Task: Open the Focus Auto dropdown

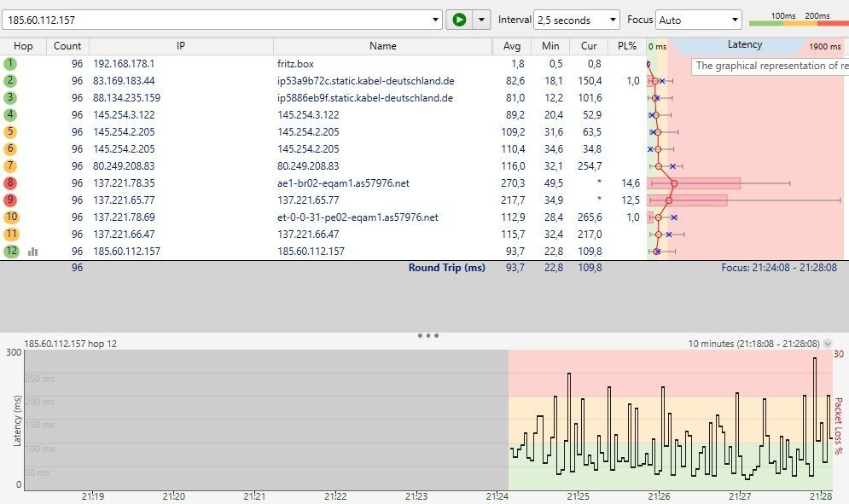Action: [699, 20]
